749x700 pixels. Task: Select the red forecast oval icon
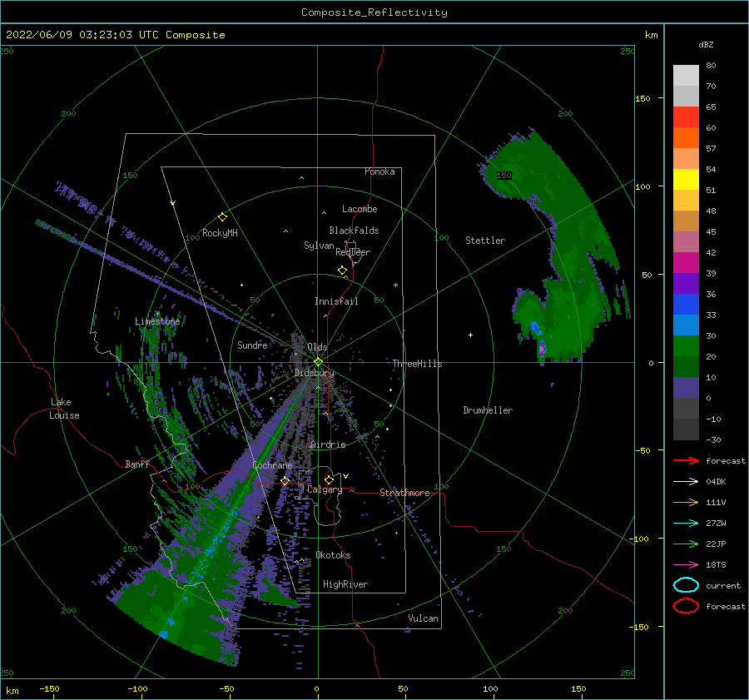pos(686,606)
